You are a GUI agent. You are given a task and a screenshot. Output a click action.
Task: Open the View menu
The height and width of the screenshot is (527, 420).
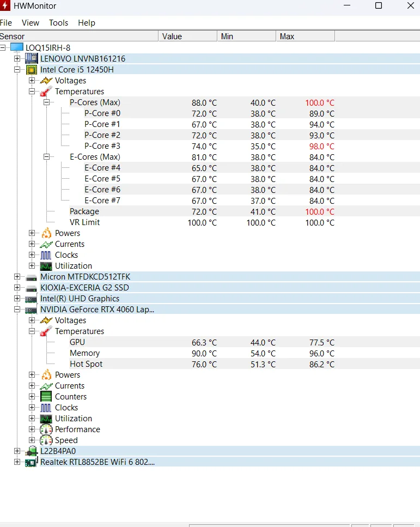coord(31,23)
